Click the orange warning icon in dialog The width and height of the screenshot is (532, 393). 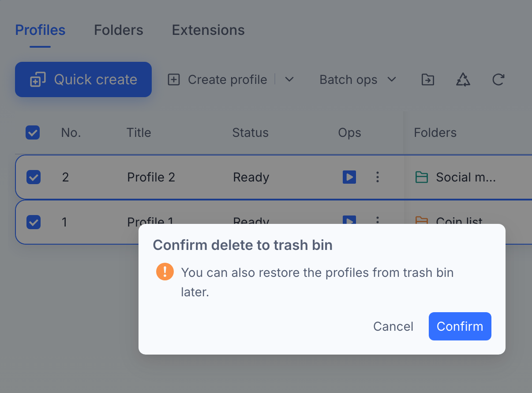pos(165,272)
